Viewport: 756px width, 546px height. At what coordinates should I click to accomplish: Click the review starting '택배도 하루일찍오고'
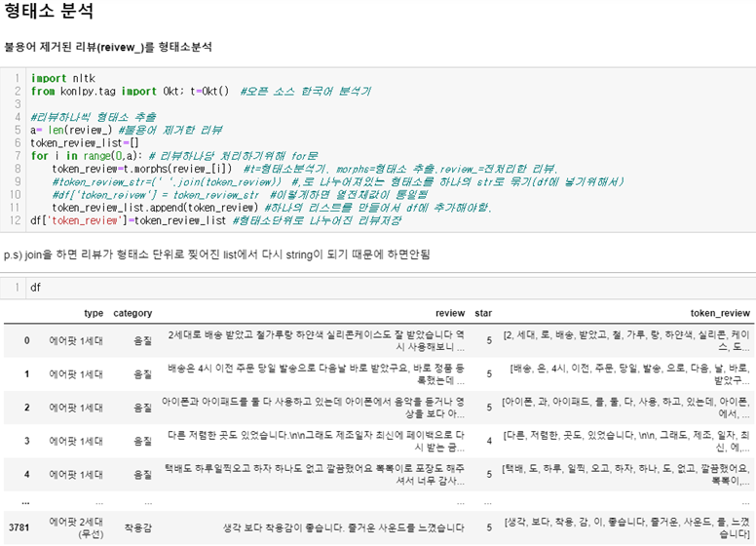click(315, 475)
